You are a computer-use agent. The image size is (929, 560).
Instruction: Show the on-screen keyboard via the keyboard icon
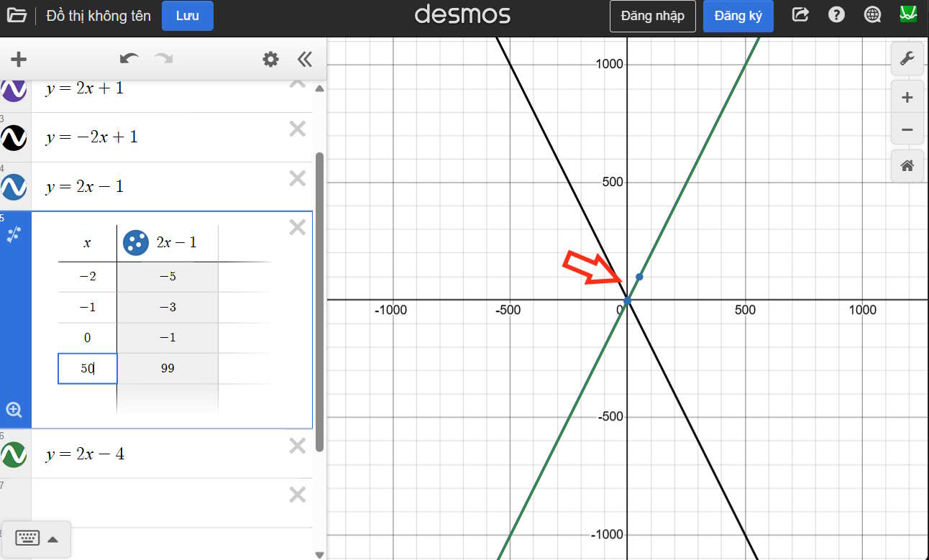coord(27,538)
